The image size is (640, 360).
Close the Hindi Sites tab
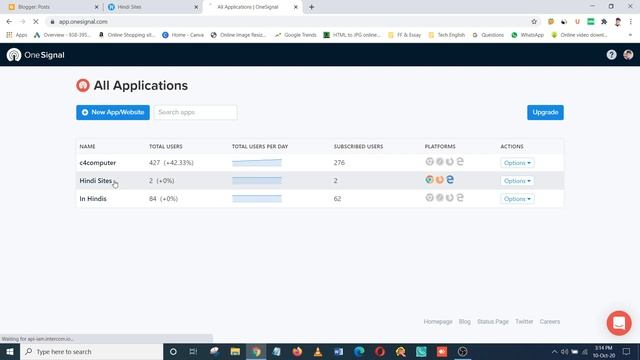[196, 7]
